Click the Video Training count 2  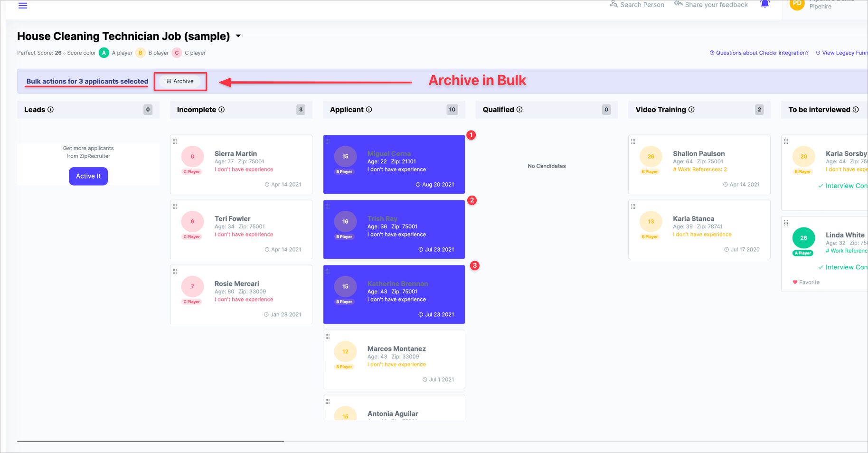pyautogui.click(x=759, y=110)
